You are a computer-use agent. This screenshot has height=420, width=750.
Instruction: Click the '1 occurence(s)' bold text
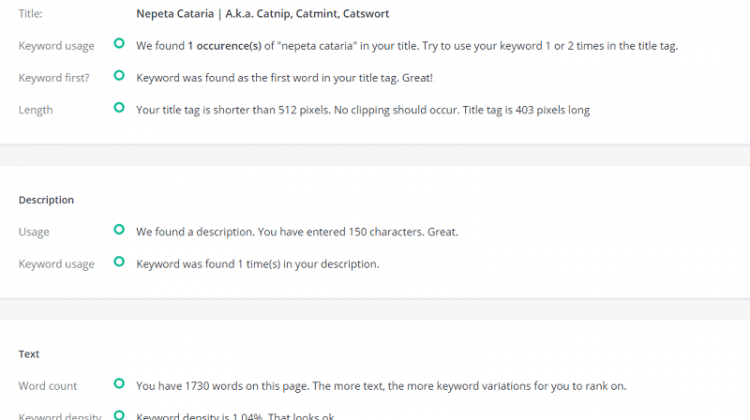[x=224, y=46]
